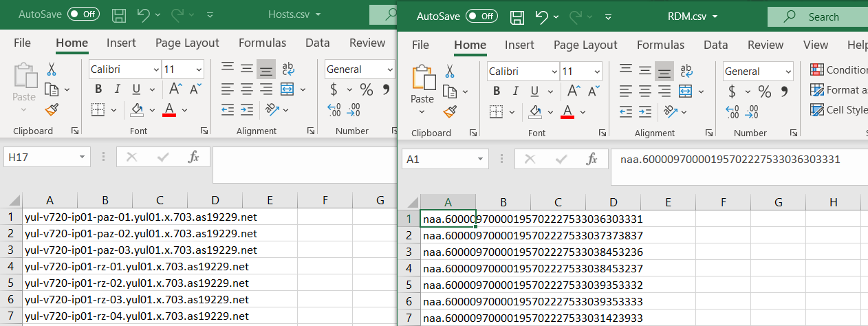868x326 pixels.
Task: Click Wrap Text icon in Hosts.csv window
Action: click(x=288, y=69)
